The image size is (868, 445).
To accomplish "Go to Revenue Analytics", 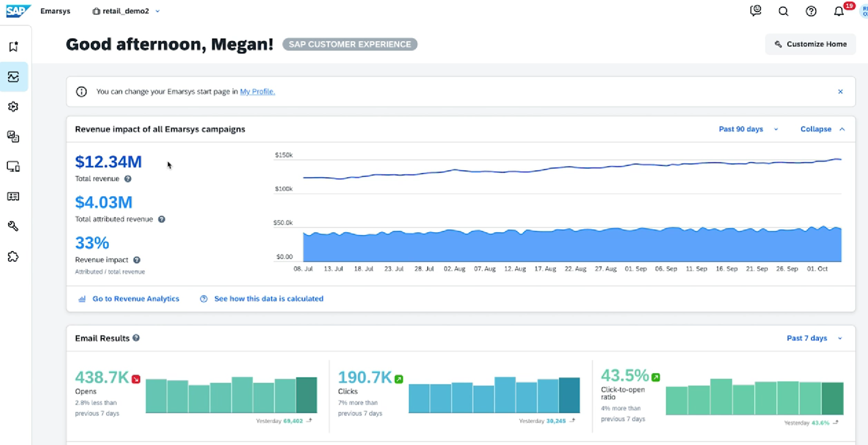I will pyautogui.click(x=129, y=299).
